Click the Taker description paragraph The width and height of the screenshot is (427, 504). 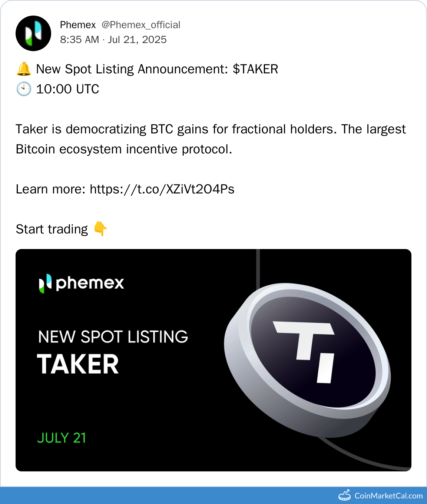coord(211,139)
